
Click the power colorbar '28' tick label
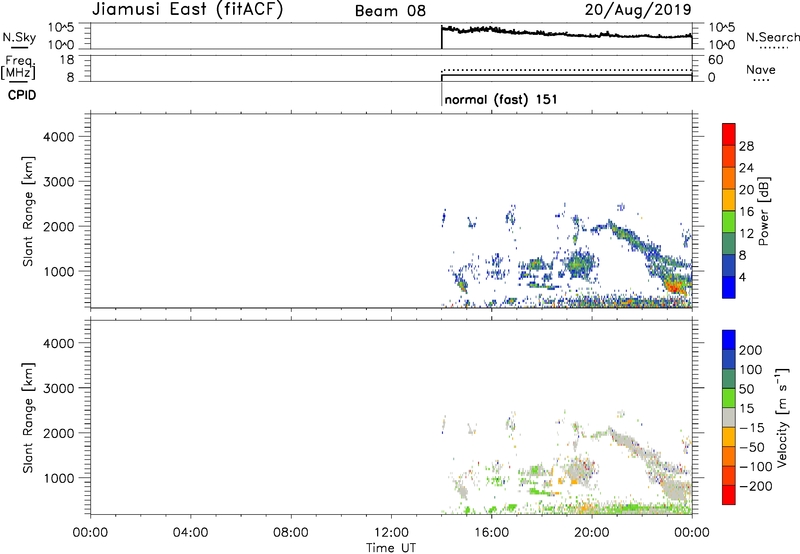(746, 146)
